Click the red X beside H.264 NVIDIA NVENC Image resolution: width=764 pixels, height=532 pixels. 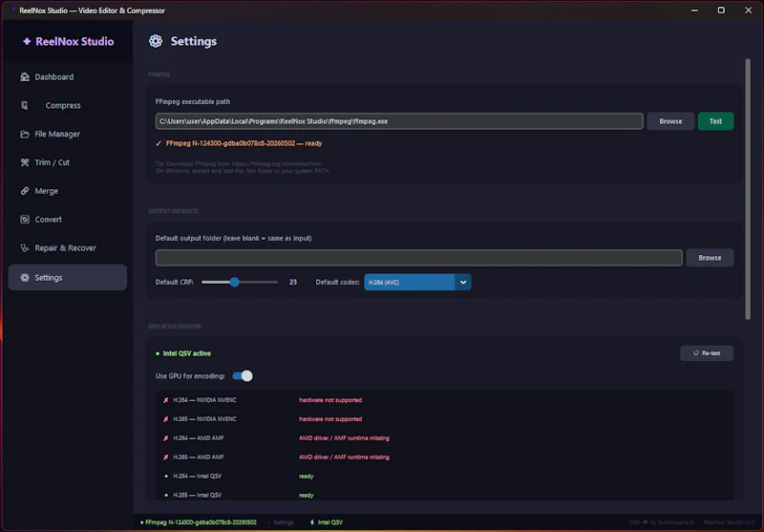click(165, 400)
